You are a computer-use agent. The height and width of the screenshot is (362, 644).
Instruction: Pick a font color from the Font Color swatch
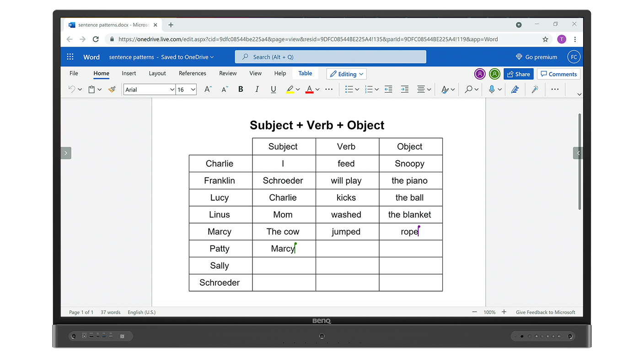click(309, 89)
